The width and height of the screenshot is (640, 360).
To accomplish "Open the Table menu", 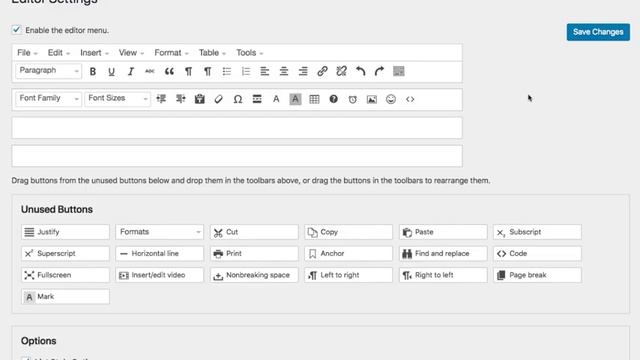I will tap(212, 53).
